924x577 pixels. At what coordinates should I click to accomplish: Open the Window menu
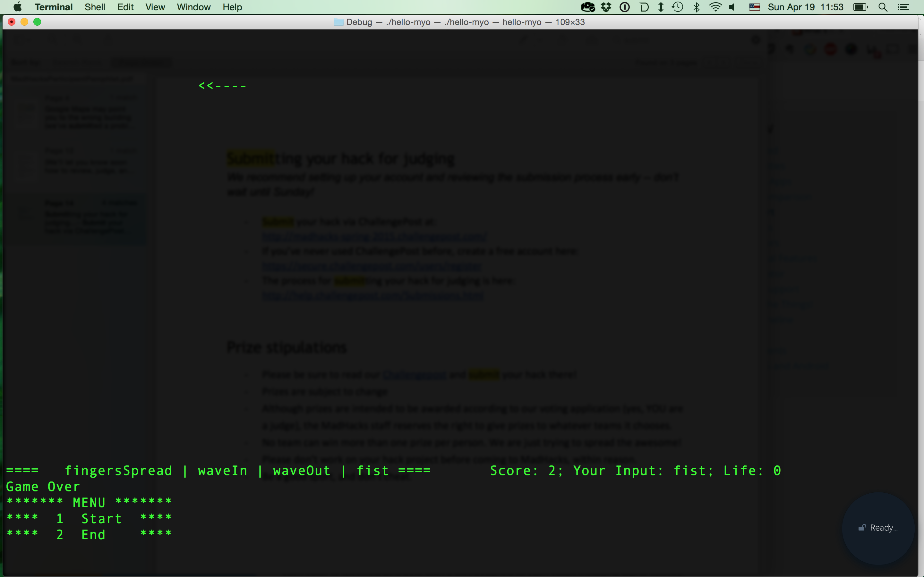[x=193, y=7]
